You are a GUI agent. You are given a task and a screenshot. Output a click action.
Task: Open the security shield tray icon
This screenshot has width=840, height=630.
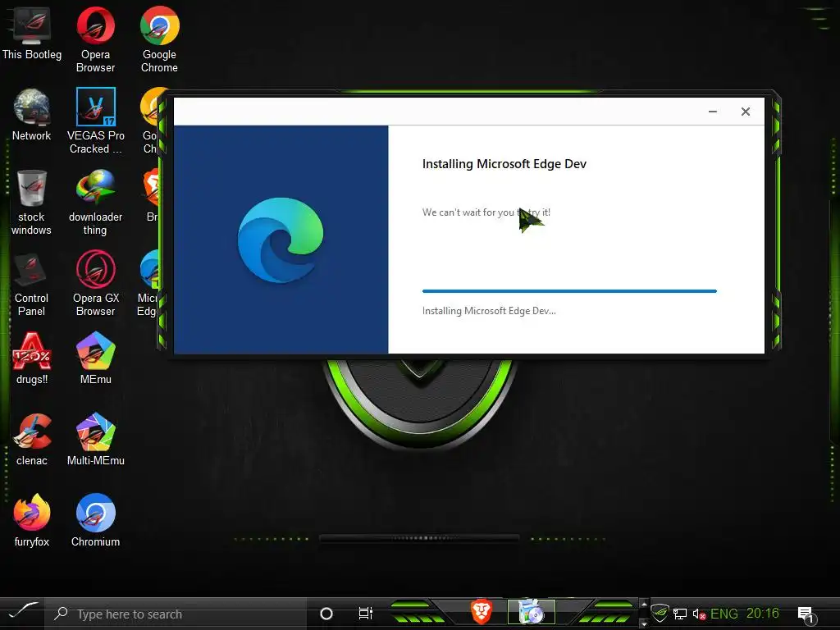660,613
